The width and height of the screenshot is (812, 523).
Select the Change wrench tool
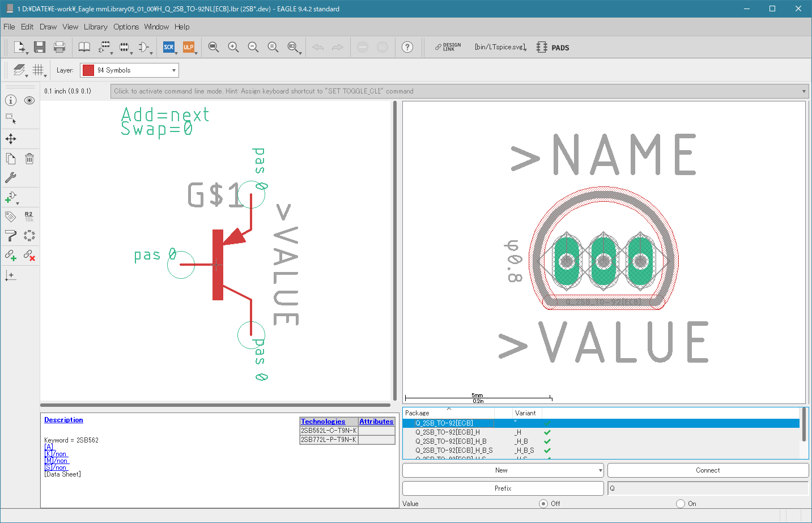pyautogui.click(x=11, y=177)
